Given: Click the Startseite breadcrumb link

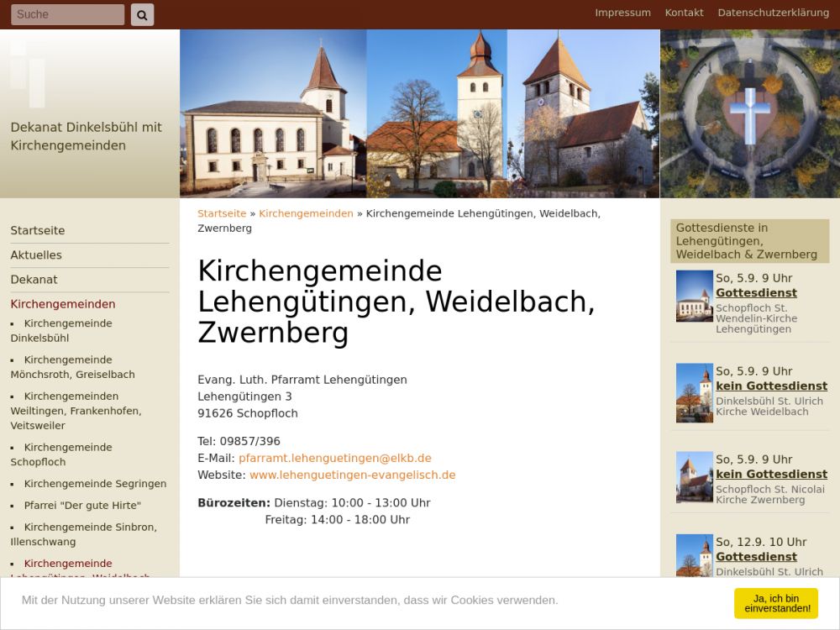Looking at the screenshot, I should (x=222, y=213).
